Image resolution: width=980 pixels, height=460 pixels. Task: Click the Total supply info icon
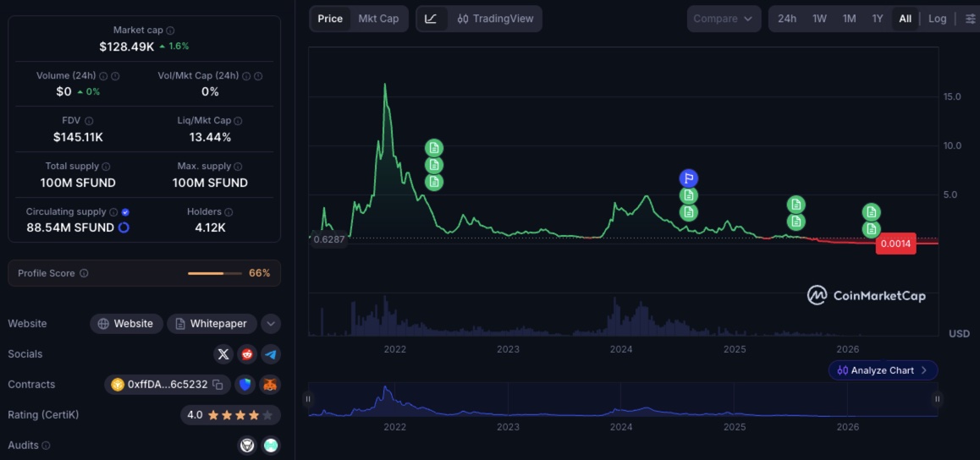106,167
